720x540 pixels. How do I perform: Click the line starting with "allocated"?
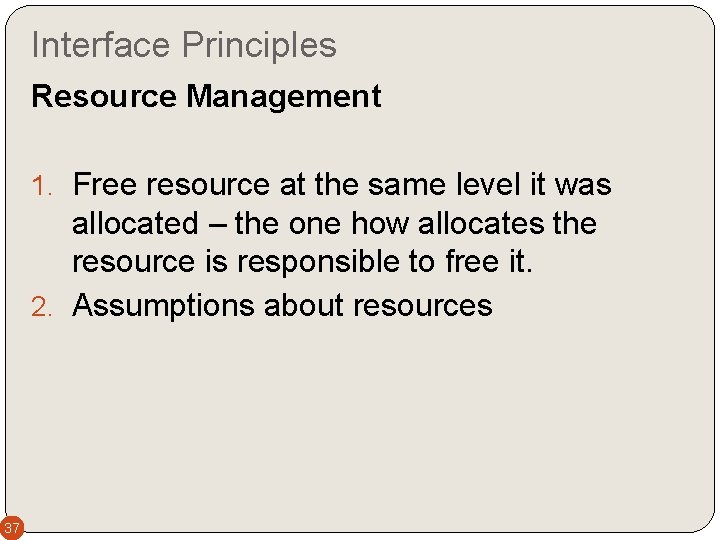334,223
